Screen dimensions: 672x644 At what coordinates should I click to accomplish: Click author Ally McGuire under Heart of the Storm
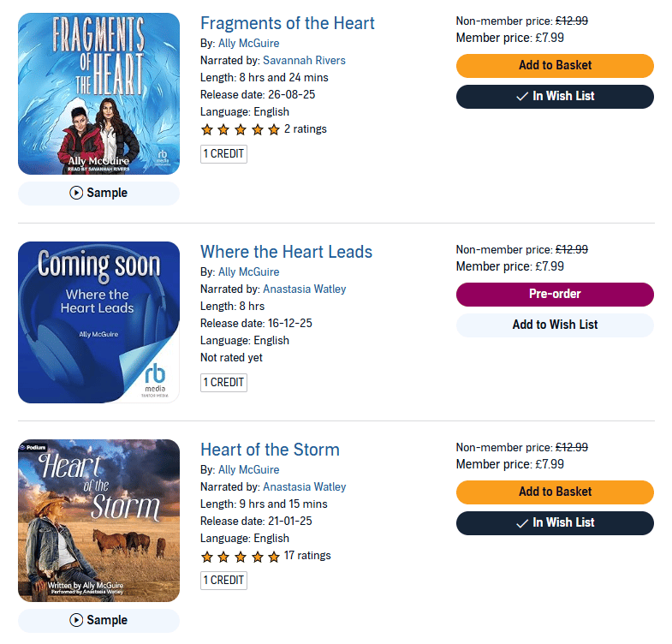[248, 470]
